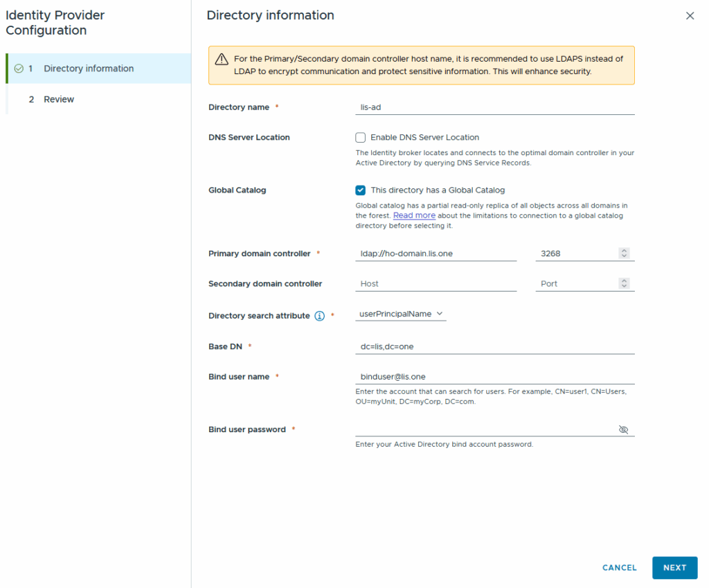
Task: Adjust primary domain controller port stepper
Action: tap(624, 253)
